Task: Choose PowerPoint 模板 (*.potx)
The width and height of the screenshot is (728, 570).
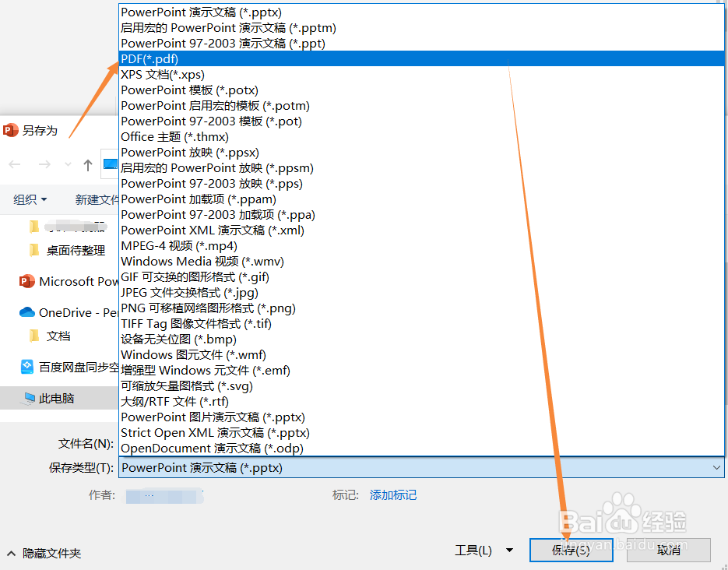Action: click(421, 90)
